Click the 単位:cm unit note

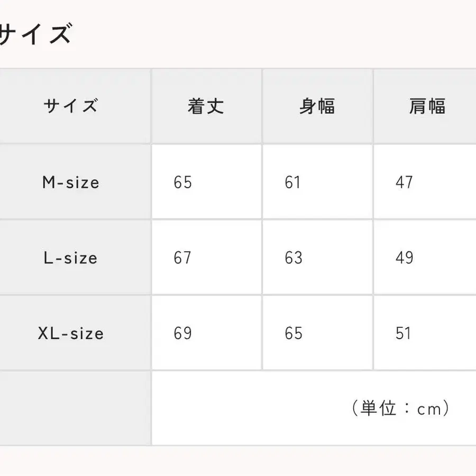(x=400, y=408)
